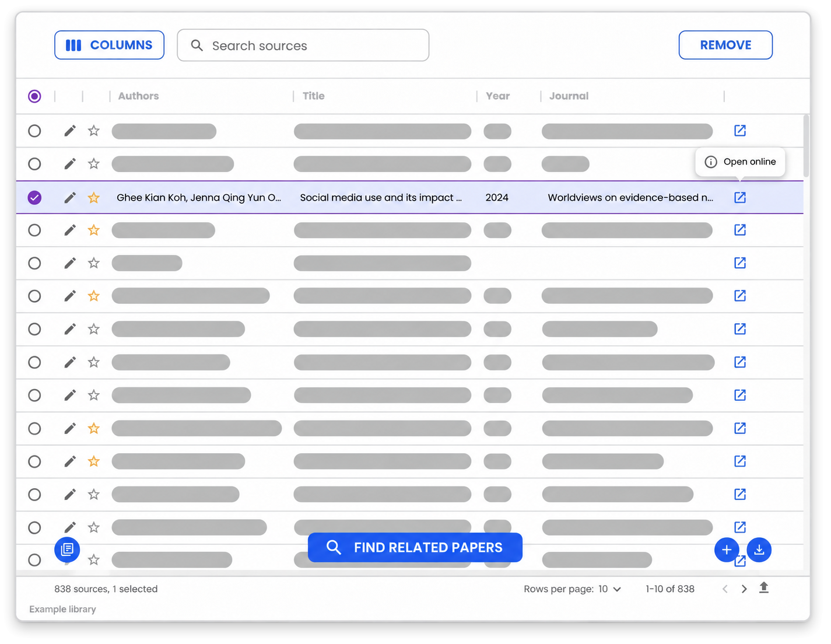Click the table's vertical scrollbar
This screenshot has width=831, height=644.
807,146
